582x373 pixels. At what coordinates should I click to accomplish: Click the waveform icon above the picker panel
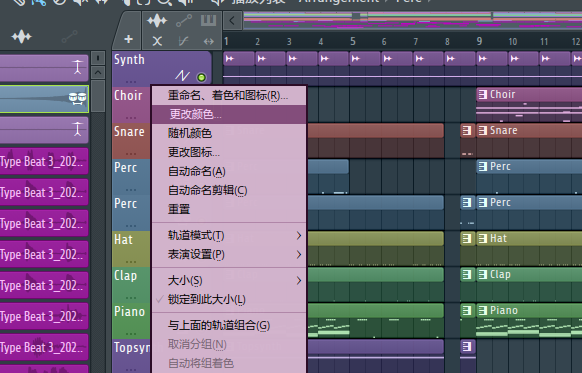point(21,37)
